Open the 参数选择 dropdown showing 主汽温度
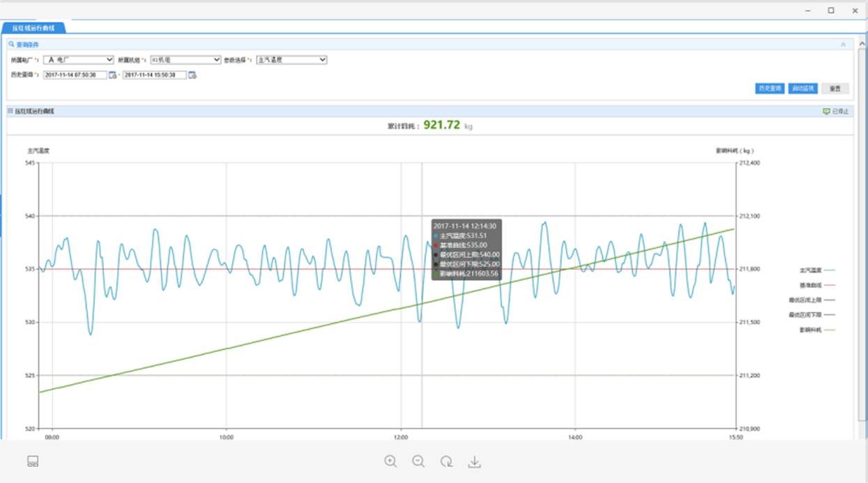This screenshot has height=483, width=868. (291, 60)
